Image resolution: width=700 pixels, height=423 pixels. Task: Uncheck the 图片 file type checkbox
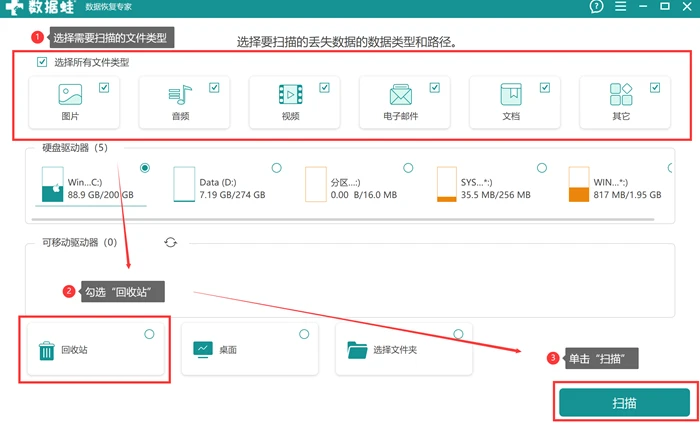[104, 87]
